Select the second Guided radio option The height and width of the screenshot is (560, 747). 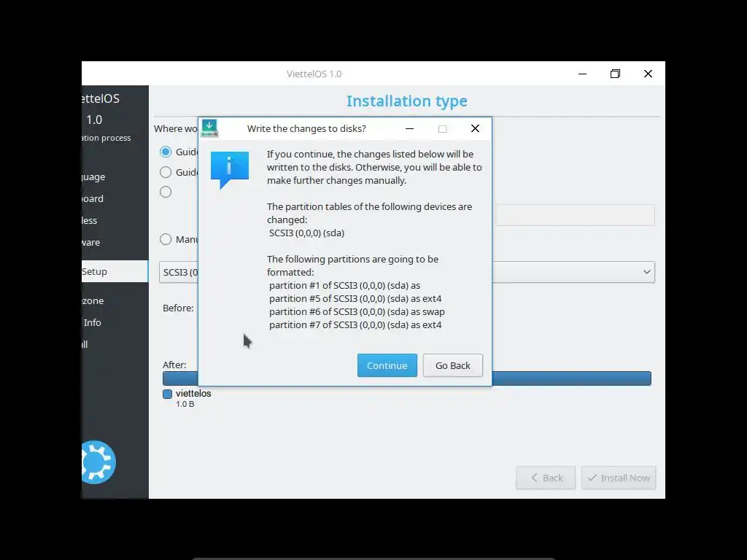point(166,172)
